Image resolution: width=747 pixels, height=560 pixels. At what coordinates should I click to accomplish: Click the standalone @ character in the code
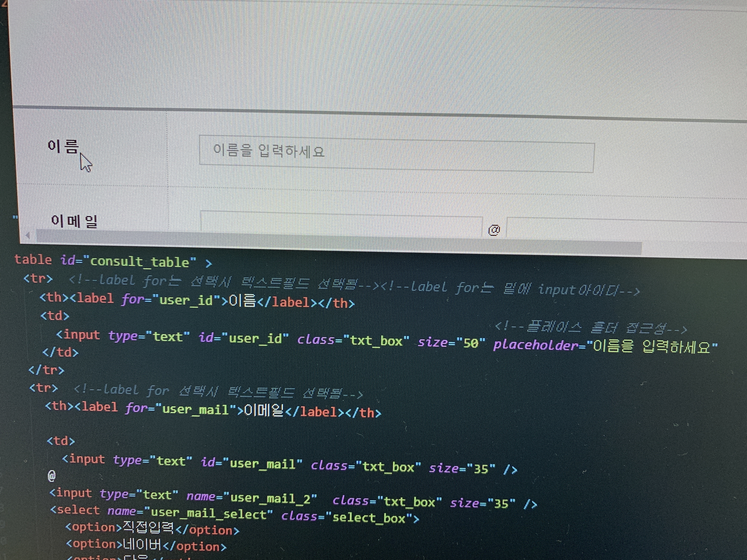click(52, 476)
